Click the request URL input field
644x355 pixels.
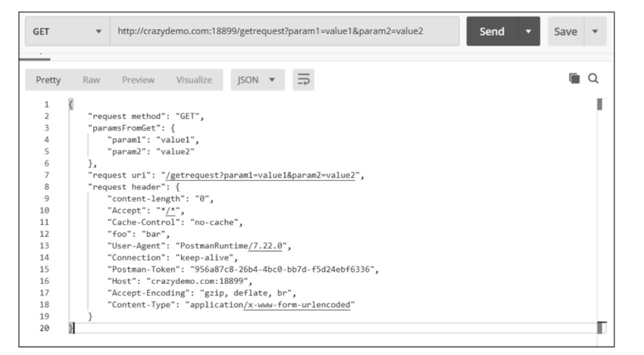tap(285, 32)
